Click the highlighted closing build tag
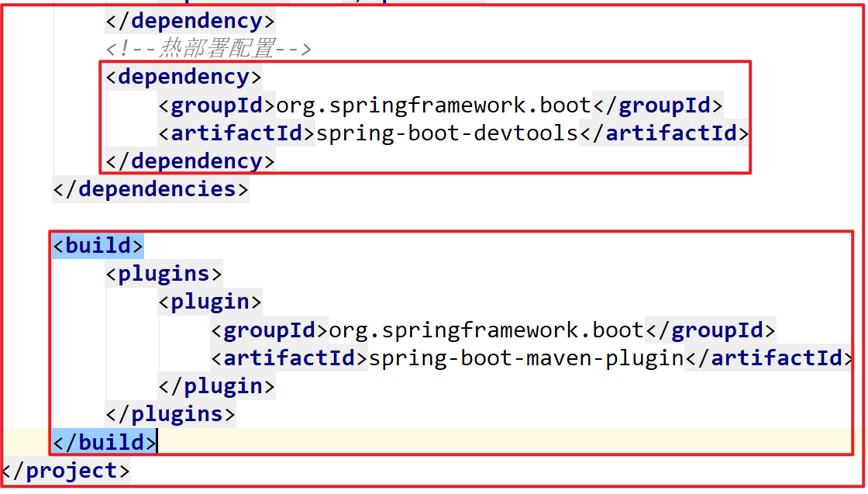 (x=104, y=442)
